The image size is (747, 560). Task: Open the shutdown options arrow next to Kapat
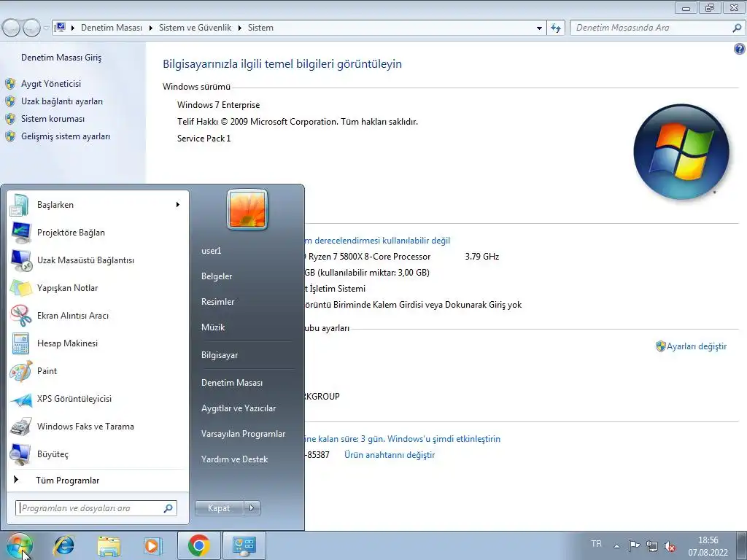(252, 508)
